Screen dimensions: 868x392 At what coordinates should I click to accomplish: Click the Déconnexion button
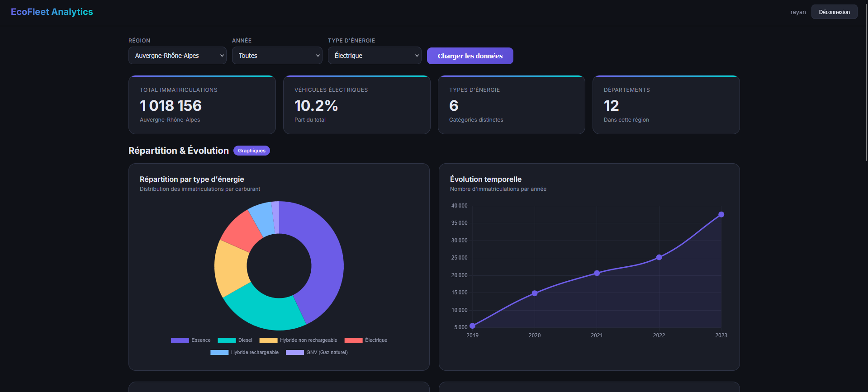click(834, 12)
